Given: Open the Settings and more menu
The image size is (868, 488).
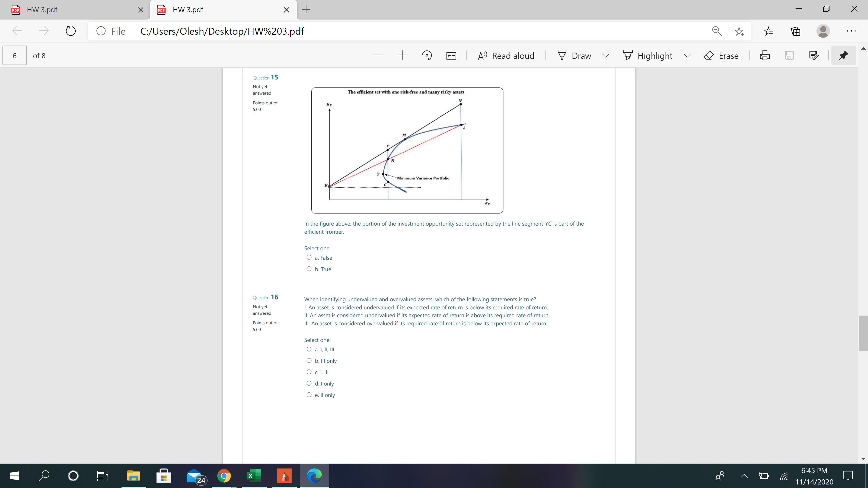Looking at the screenshot, I should coord(851,31).
